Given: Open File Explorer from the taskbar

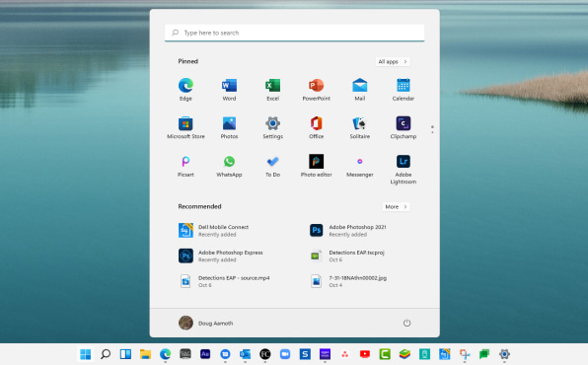Looking at the screenshot, I should pos(145,354).
